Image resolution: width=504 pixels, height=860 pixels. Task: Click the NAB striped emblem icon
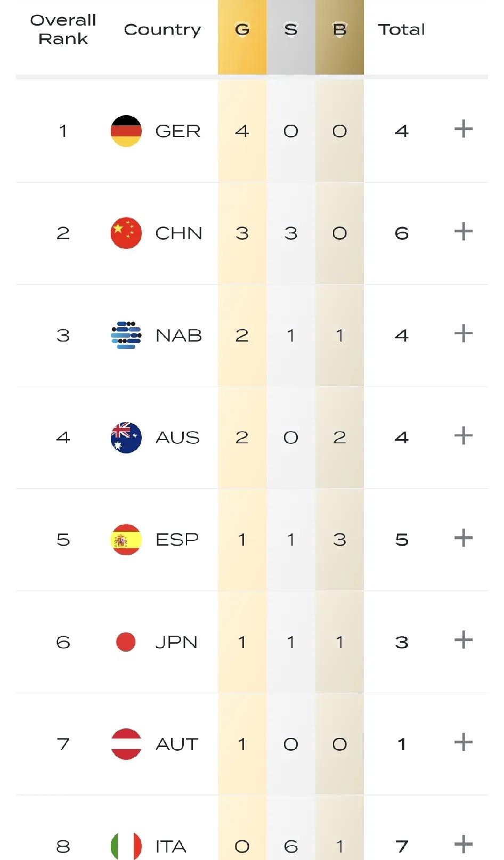click(126, 335)
